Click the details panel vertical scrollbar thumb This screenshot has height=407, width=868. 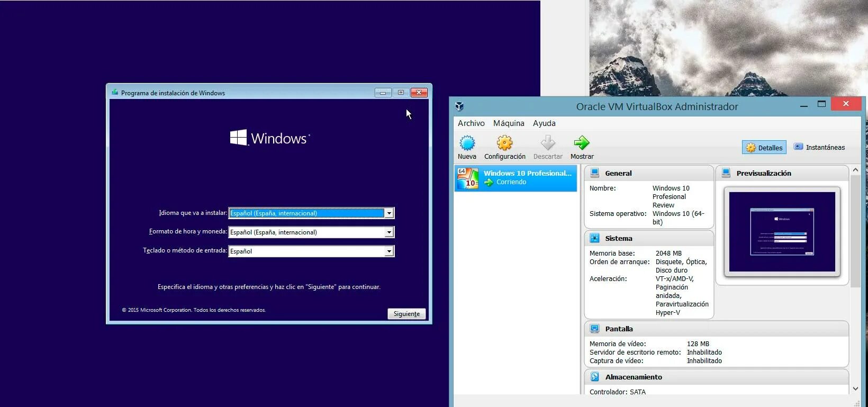coord(855,231)
